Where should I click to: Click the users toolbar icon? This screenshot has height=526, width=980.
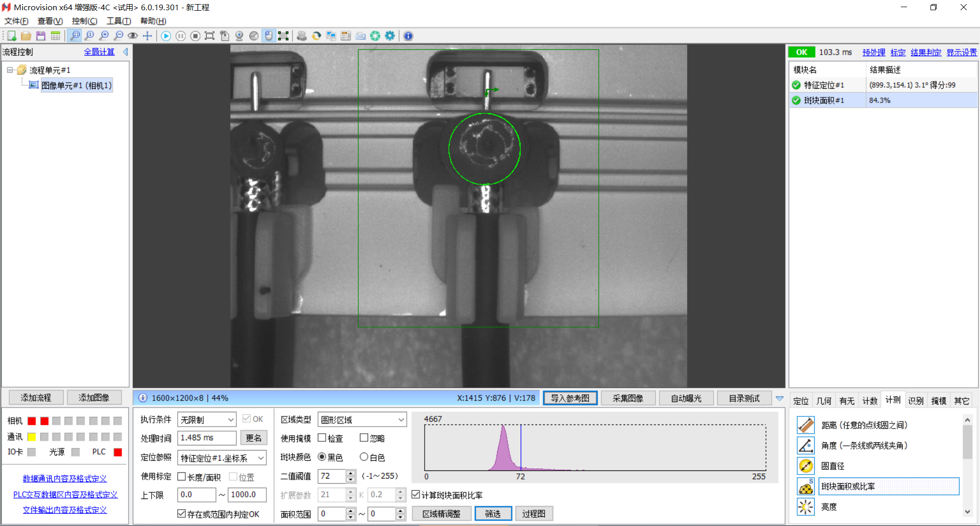click(302, 36)
